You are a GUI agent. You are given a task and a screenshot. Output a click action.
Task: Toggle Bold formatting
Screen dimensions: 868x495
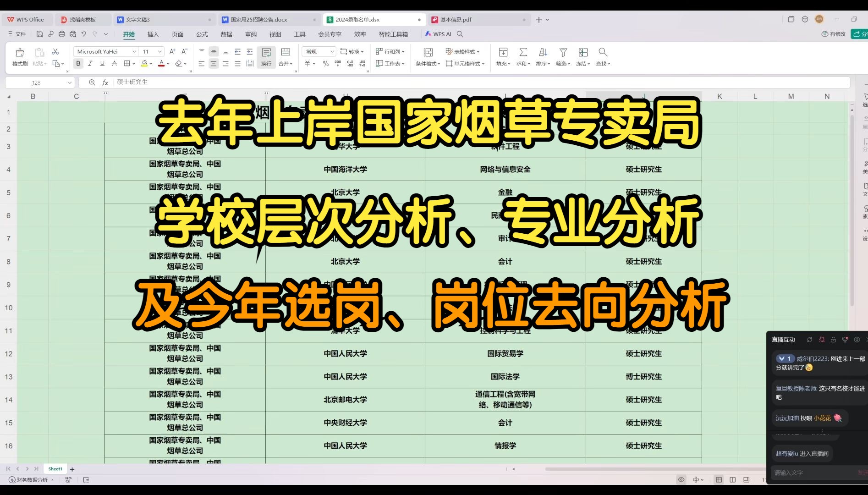78,64
